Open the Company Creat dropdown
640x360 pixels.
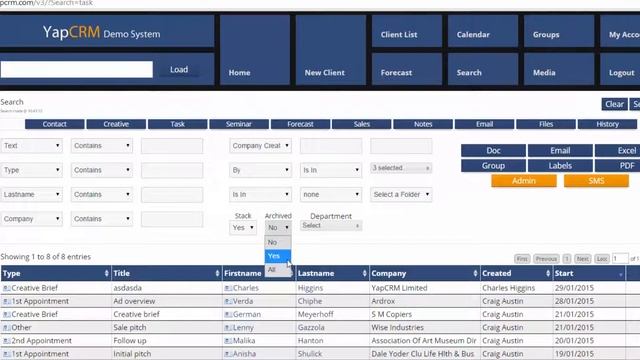[260, 146]
